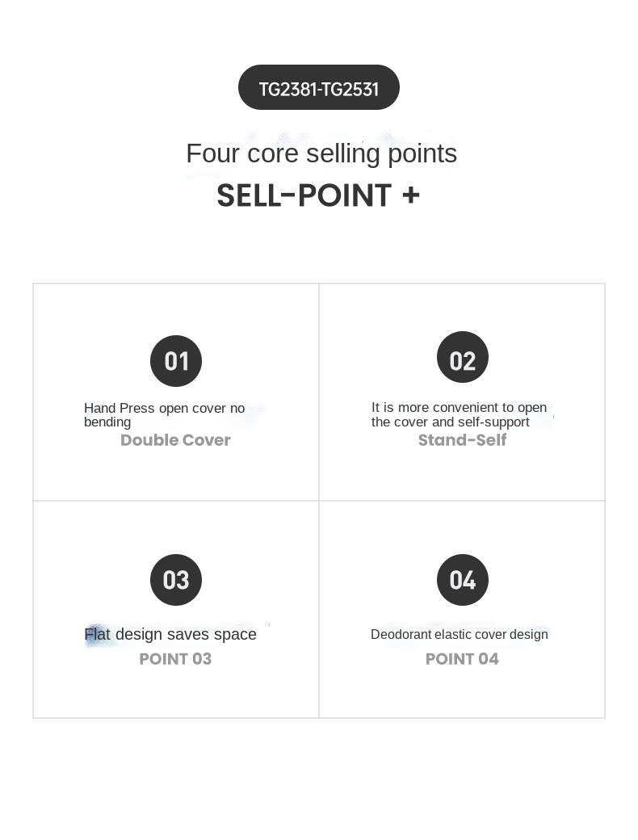Click the "Hand Press open cover no" text
Screen dimensions: 638x840
tap(165, 409)
